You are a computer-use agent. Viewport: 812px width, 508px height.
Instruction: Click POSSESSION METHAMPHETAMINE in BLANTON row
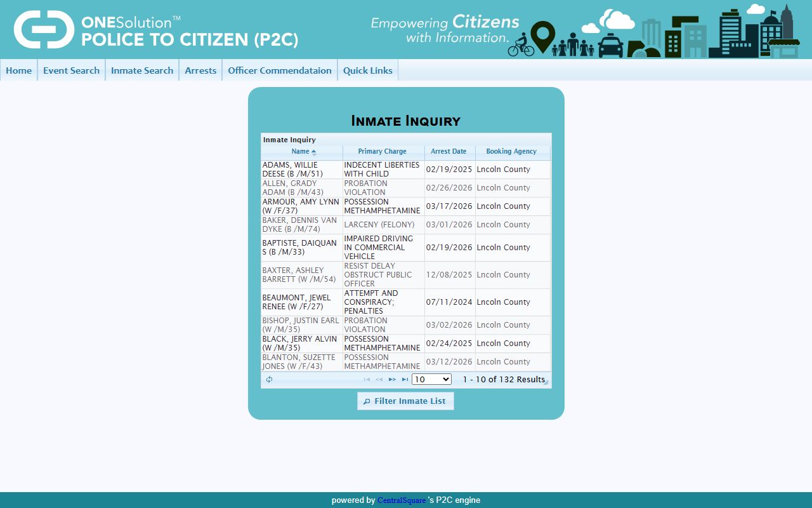(383, 362)
